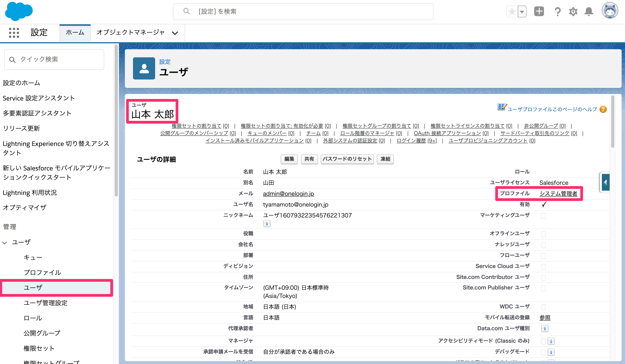This screenshot has height=364, width=625.
Task: Collapse the ユーザ tree section chevron
Action: click(x=4, y=242)
